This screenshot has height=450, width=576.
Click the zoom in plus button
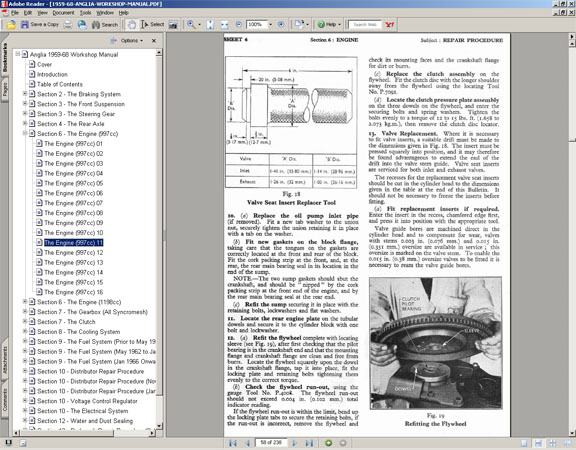pyautogui.click(x=281, y=25)
